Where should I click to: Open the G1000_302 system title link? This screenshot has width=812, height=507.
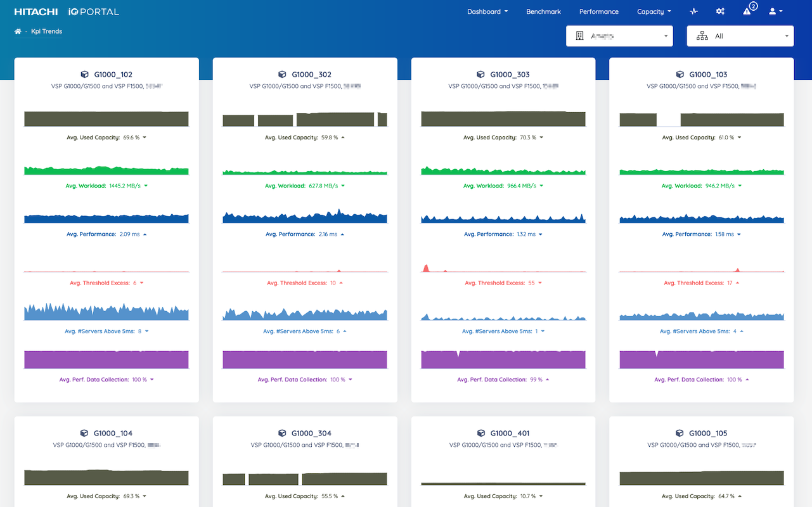click(311, 75)
